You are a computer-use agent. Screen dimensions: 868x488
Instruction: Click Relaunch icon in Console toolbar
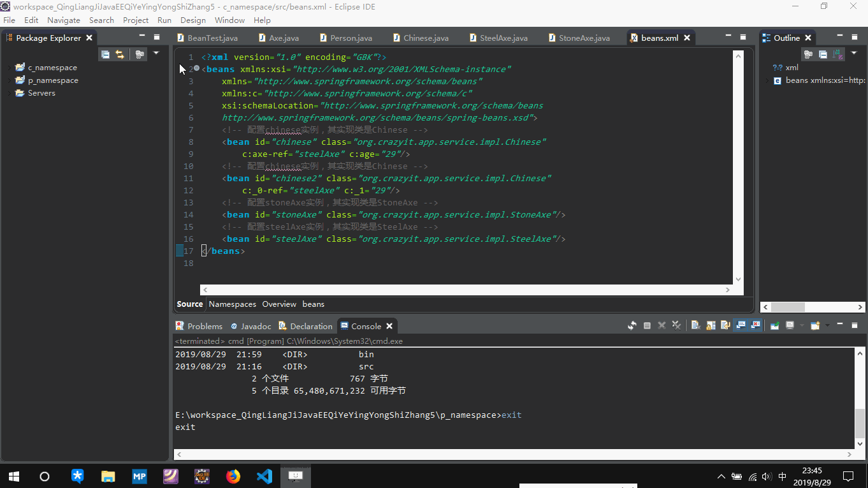[632, 325]
